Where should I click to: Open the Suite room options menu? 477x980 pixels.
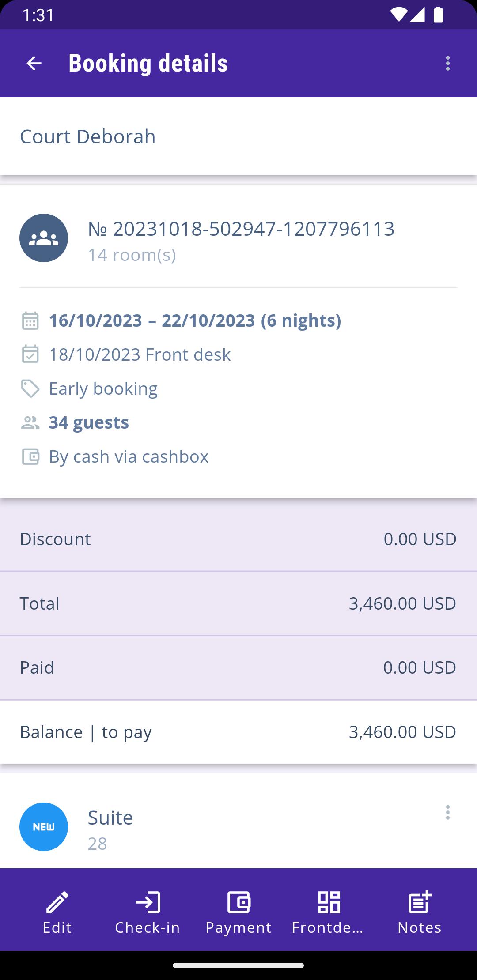[448, 812]
